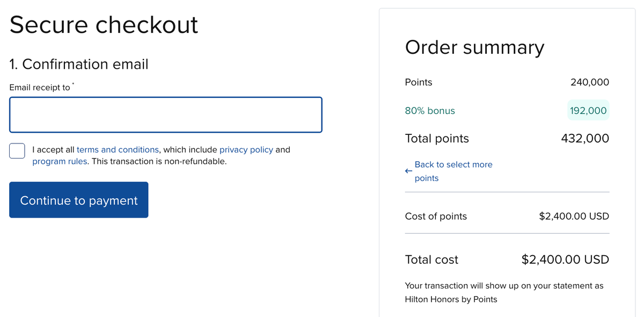Select the Cost of points amount
This screenshot has width=644, height=317.
coord(574,216)
